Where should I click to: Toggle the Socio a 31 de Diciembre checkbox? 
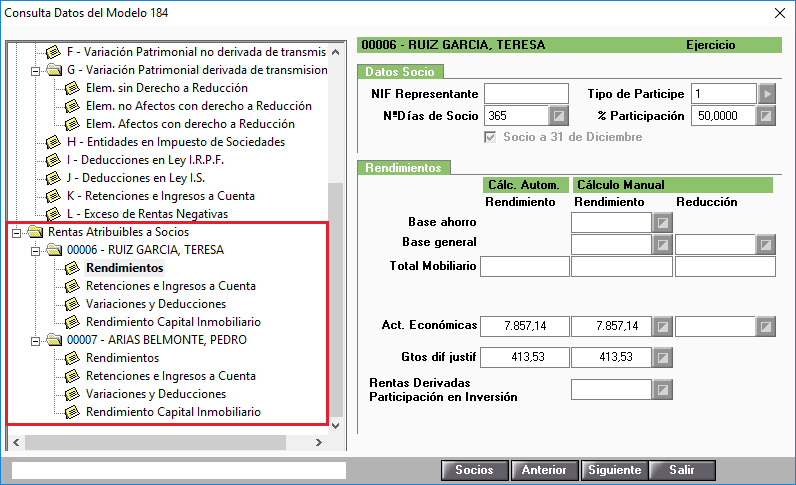tap(490, 137)
